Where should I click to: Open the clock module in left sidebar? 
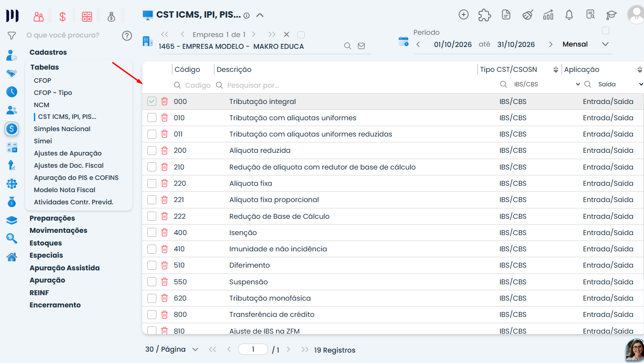12,92
